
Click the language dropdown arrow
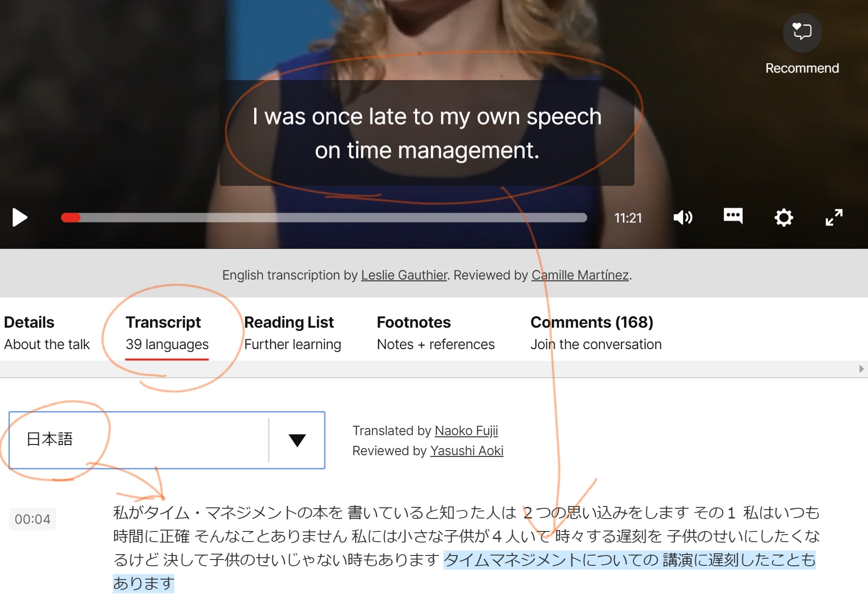[297, 440]
